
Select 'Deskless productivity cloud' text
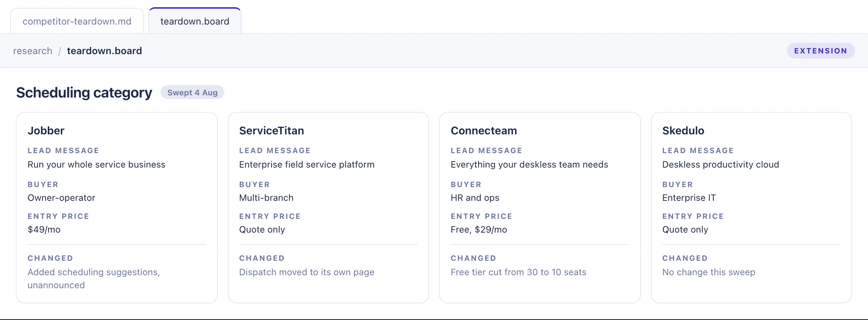click(721, 165)
